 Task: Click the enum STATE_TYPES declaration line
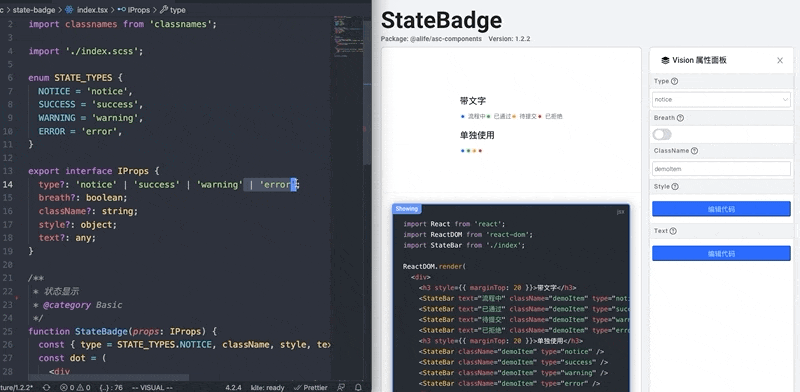pos(76,78)
